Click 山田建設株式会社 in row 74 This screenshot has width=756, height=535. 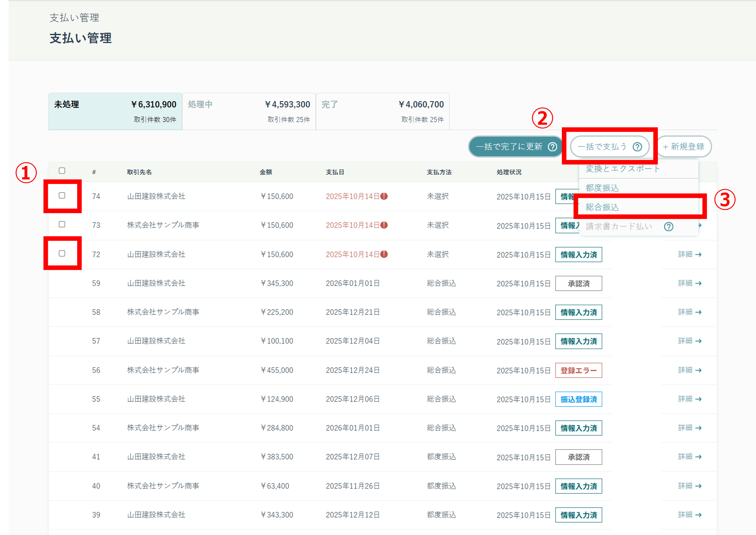[x=156, y=196]
